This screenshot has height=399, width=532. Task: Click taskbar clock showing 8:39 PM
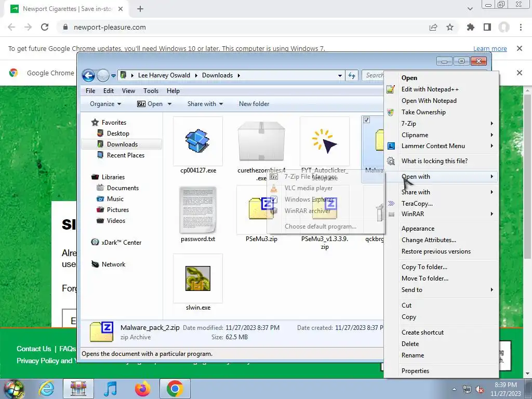[506, 389]
